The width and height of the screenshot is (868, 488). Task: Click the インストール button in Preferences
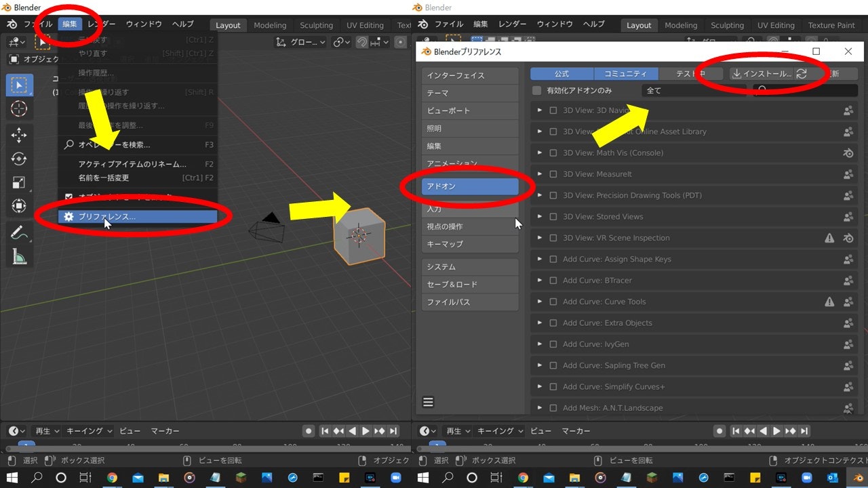tap(762, 74)
